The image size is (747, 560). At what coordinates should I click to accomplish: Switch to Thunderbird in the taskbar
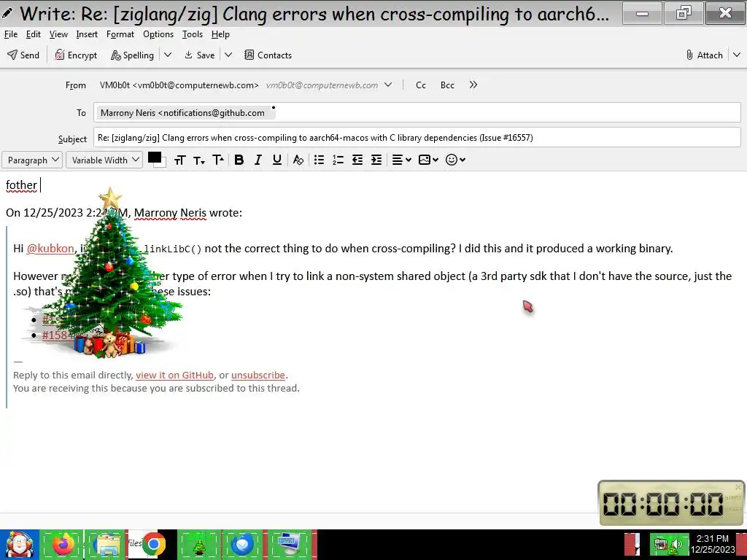pyautogui.click(x=242, y=545)
